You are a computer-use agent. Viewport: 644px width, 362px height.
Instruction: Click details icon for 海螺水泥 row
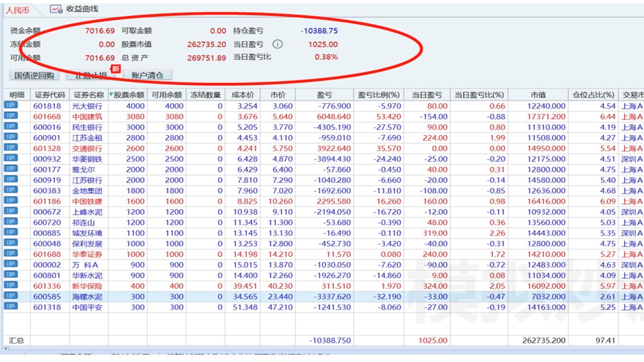(11, 296)
